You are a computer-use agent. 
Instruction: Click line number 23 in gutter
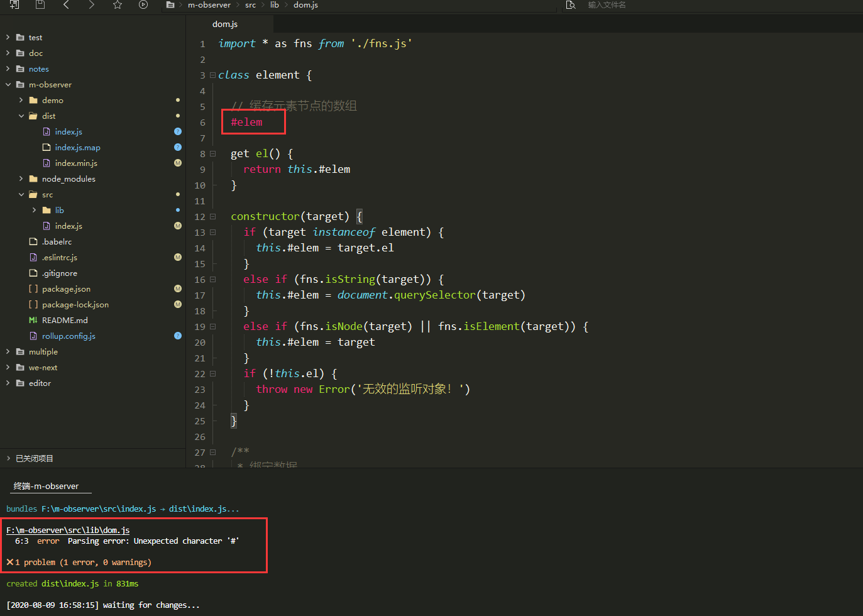[x=200, y=389]
